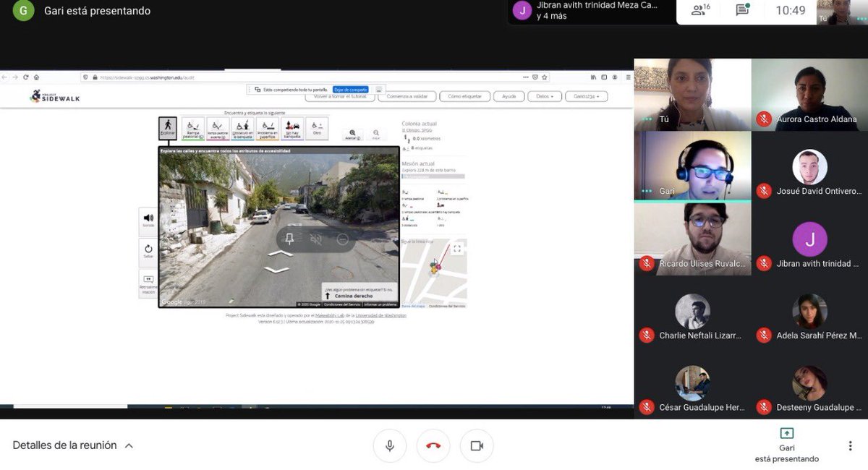Click the browser back arrow

click(5, 77)
